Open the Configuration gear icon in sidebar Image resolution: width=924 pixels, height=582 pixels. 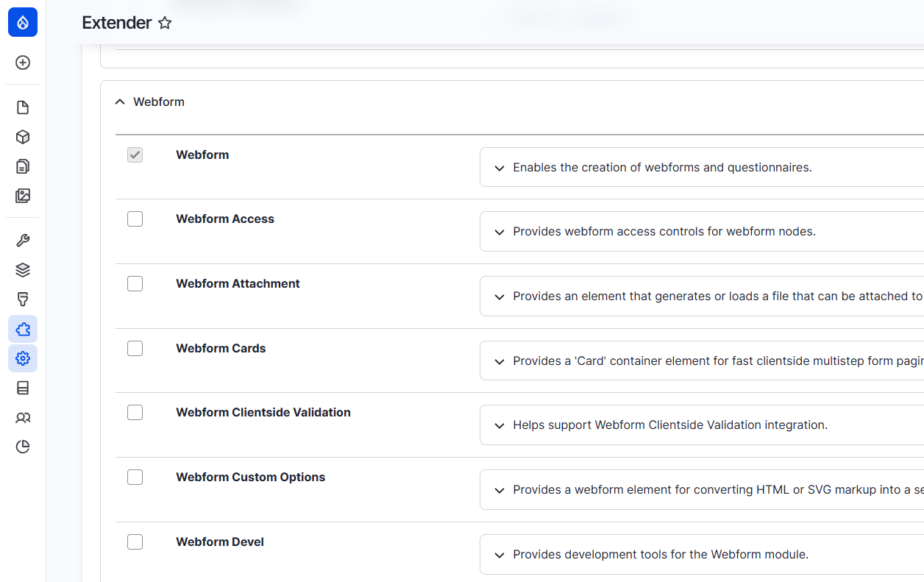click(x=23, y=358)
